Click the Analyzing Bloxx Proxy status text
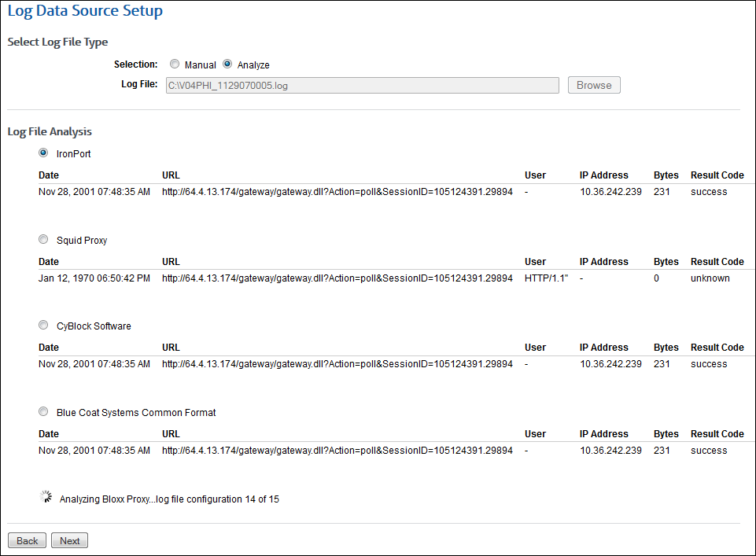The height and width of the screenshot is (556, 756). pos(169,499)
